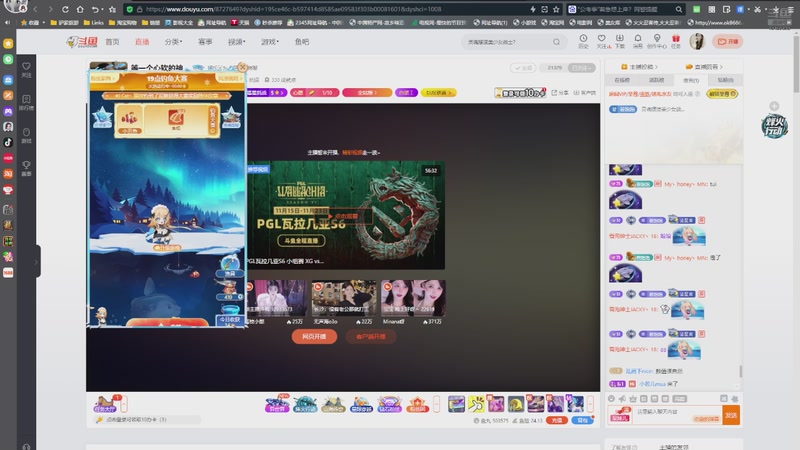
Task: Click the lightning speed-mode icon in address bar
Action: click(533, 9)
